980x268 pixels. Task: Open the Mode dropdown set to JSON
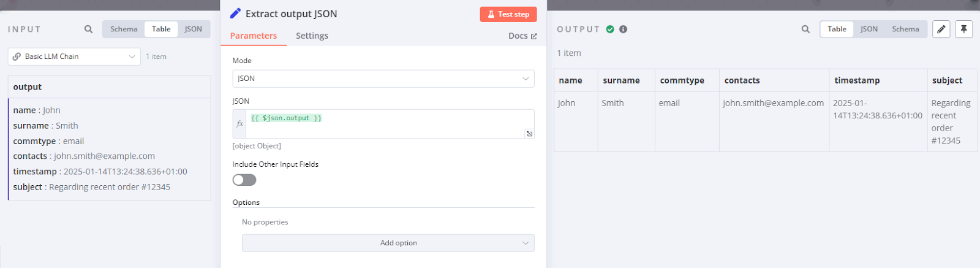(383, 78)
